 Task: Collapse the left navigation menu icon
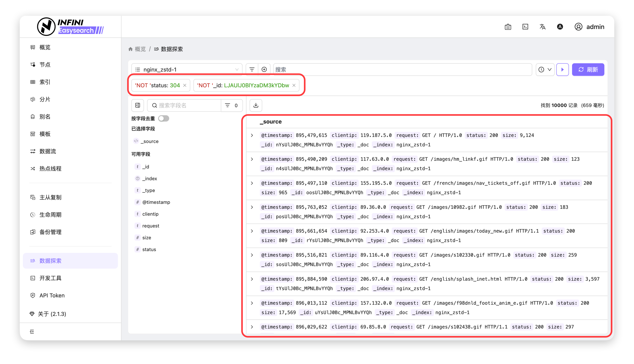tap(32, 331)
